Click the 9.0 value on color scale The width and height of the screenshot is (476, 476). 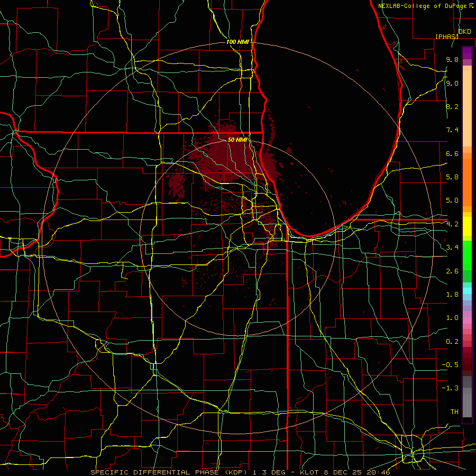[x=452, y=83]
